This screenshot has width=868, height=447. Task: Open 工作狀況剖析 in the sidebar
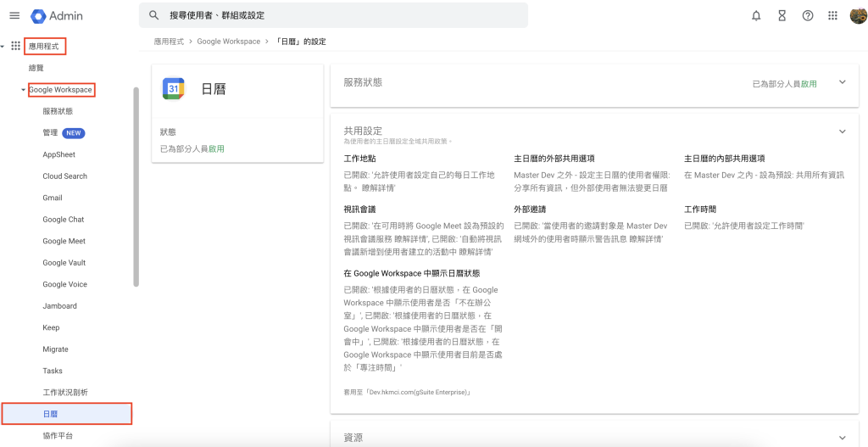tap(65, 392)
